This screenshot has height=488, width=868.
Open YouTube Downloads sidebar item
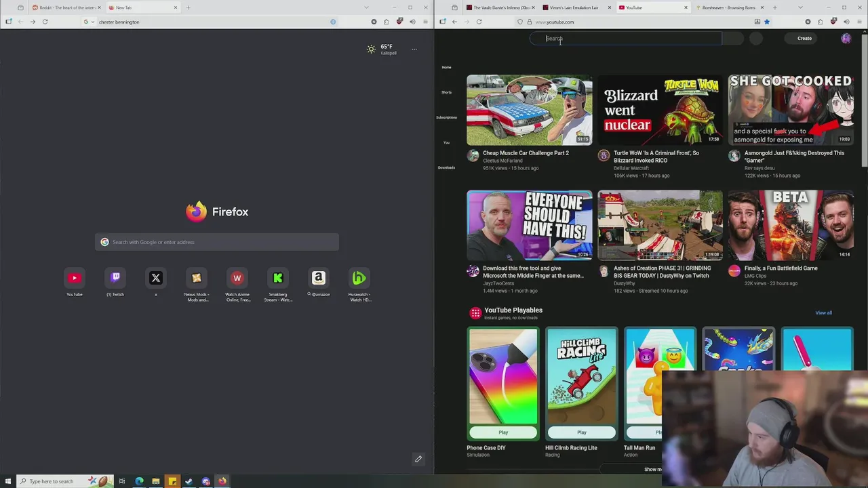pyautogui.click(x=446, y=167)
